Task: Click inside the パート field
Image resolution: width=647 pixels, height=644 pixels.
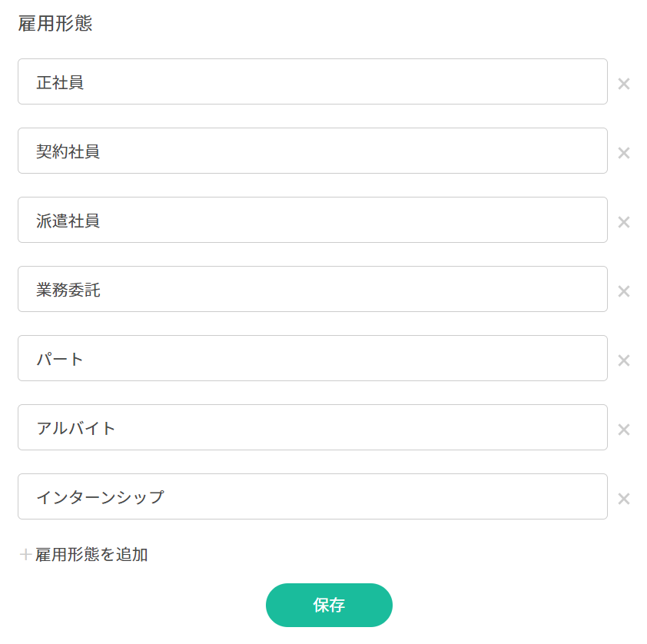Action: coord(312,358)
